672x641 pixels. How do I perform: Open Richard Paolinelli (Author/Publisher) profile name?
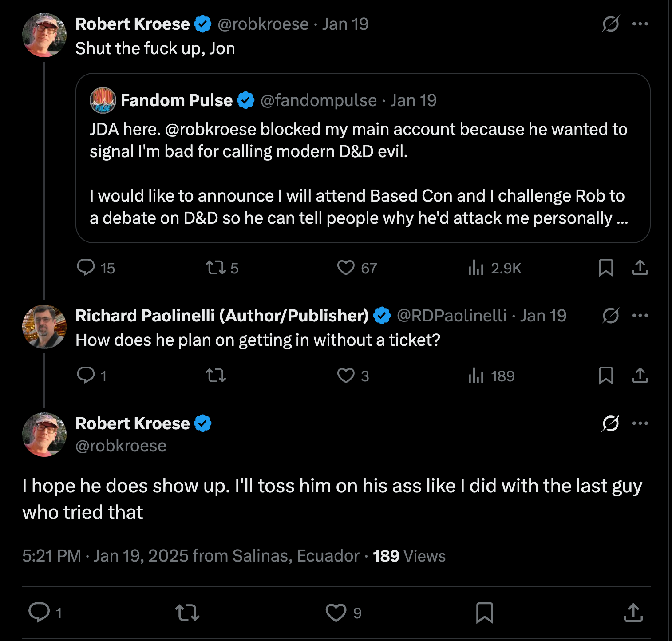(x=222, y=316)
